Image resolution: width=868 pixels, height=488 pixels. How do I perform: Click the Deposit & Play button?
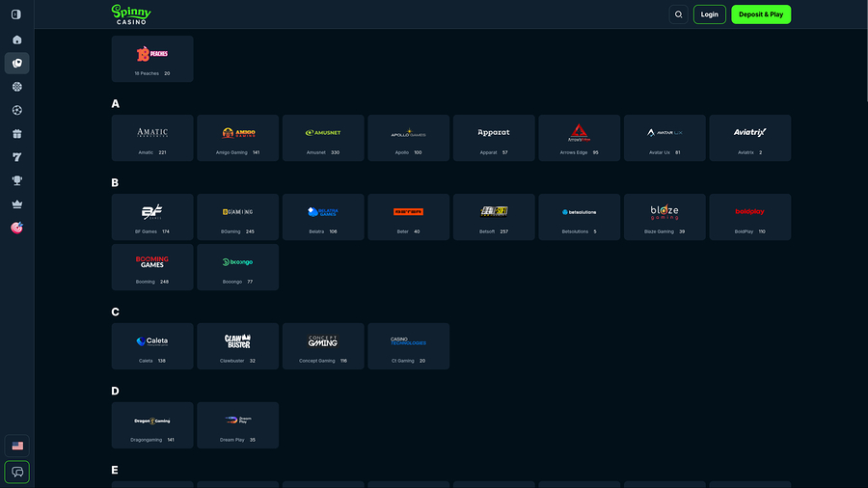pyautogui.click(x=761, y=14)
